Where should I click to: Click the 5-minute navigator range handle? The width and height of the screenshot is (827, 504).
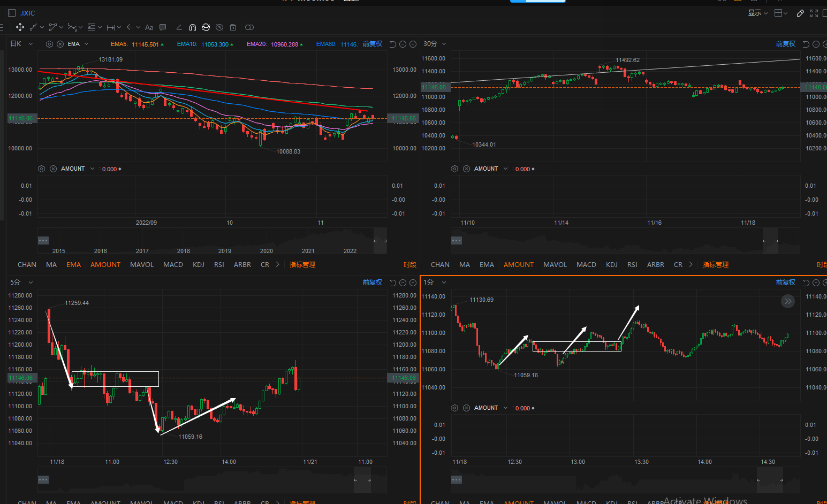[x=362, y=480]
